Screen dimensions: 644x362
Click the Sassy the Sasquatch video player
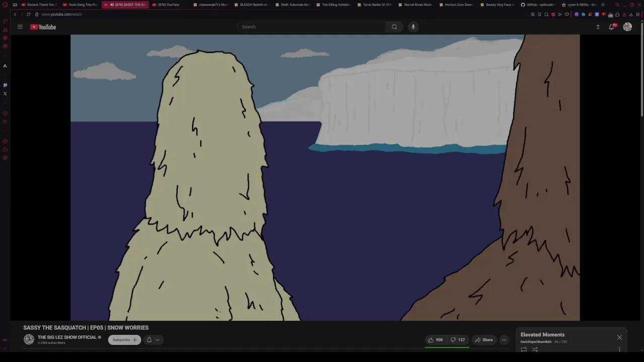click(x=325, y=177)
